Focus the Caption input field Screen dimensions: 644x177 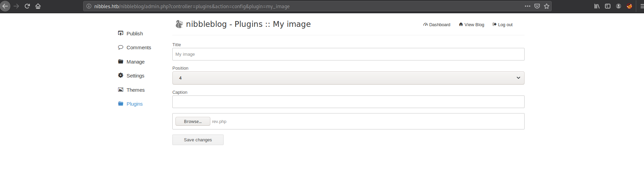(348, 102)
